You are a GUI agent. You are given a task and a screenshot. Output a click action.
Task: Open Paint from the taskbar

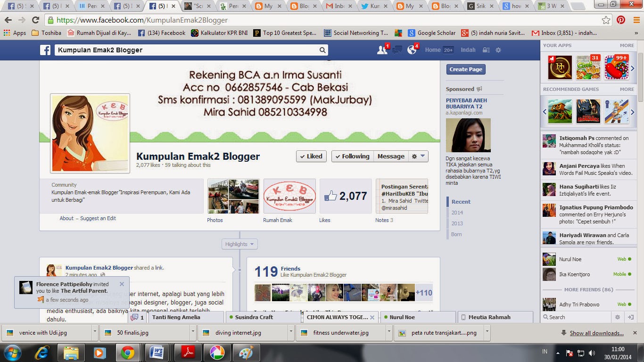point(246,353)
